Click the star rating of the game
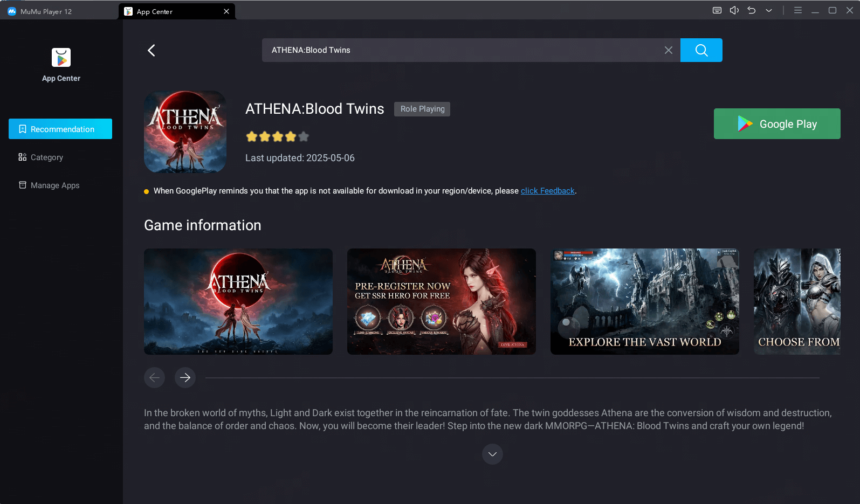 click(278, 136)
